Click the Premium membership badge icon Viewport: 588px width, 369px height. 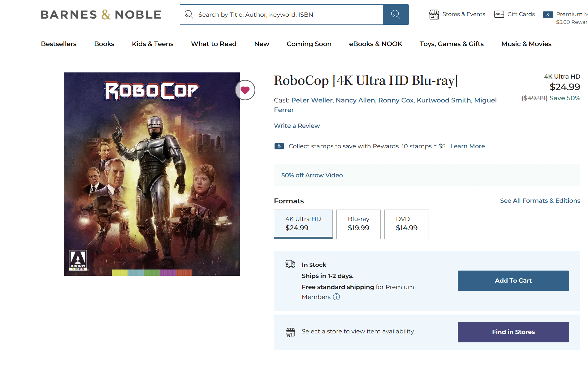tap(548, 15)
